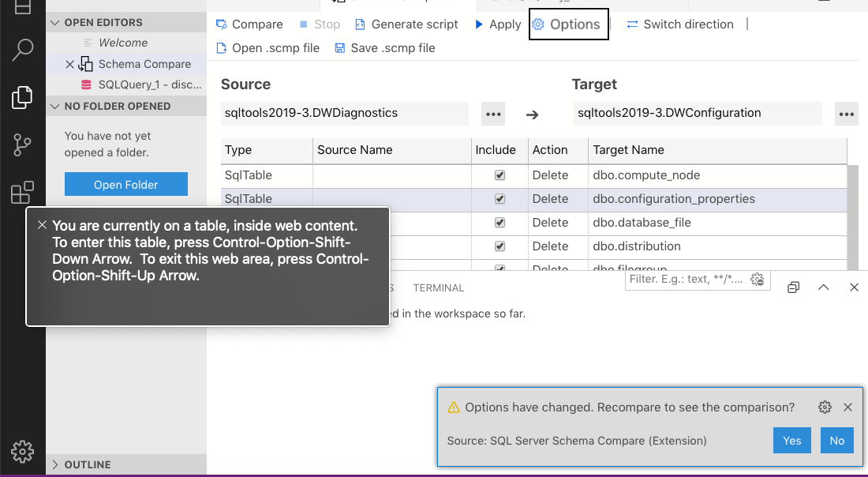This screenshot has height=477, width=868.
Task: Click Delete action in dbo.compute_node row
Action: point(558,175)
